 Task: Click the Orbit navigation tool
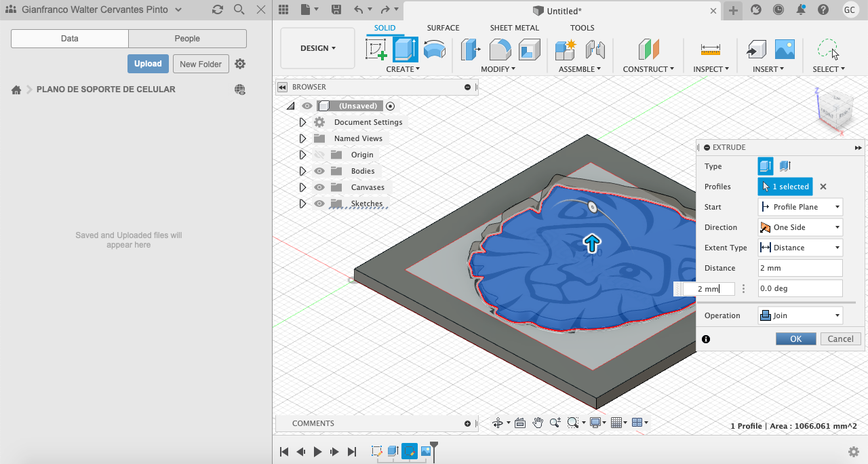(x=498, y=423)
